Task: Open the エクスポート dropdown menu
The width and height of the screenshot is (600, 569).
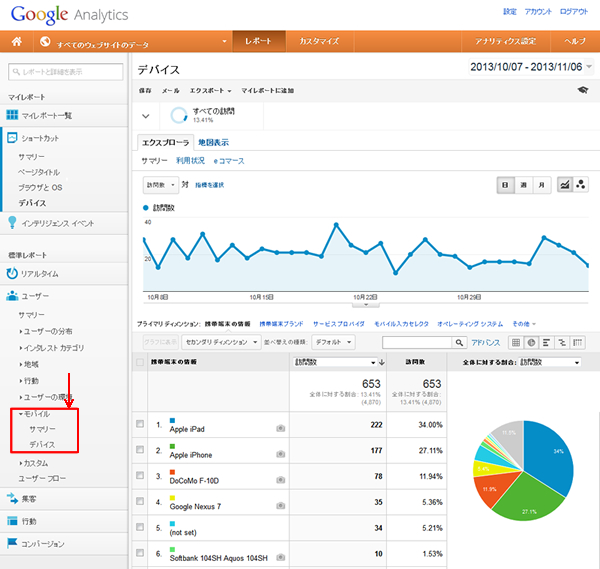Action: tap(210, 91)
